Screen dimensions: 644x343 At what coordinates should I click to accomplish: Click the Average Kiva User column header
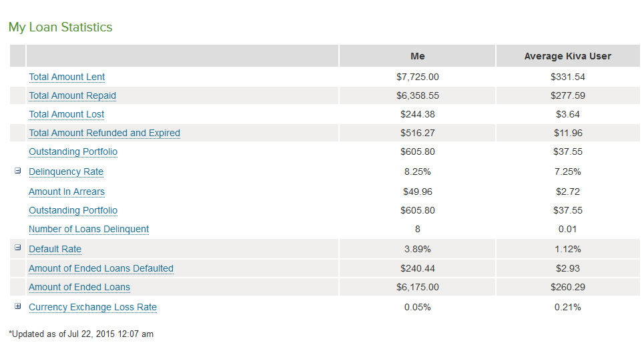[567, 56]
